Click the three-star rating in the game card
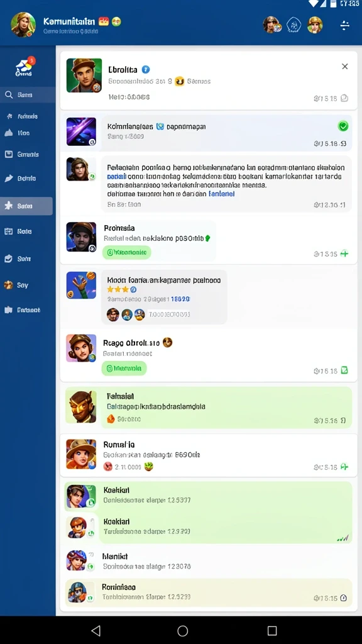The height and width of the screenshot is (644, 362). pos(118,289)
